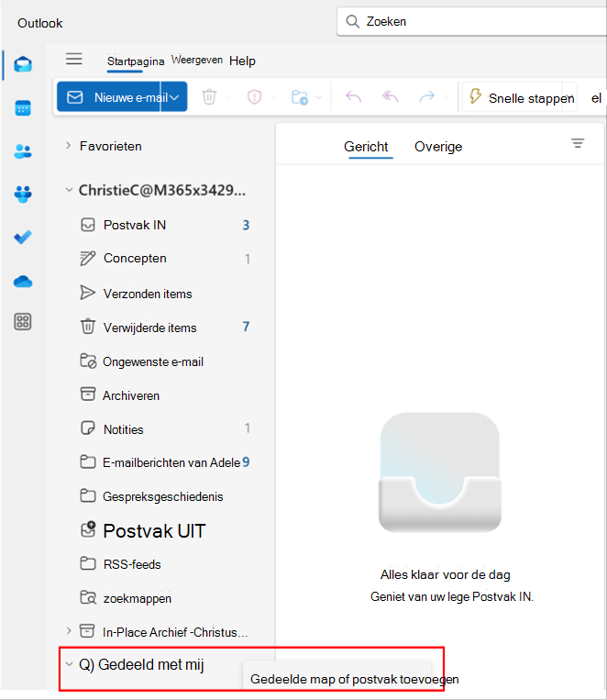Open the Gespreksgeschiedenis folder
Screen dimensions: 607x700
point(165,496)
